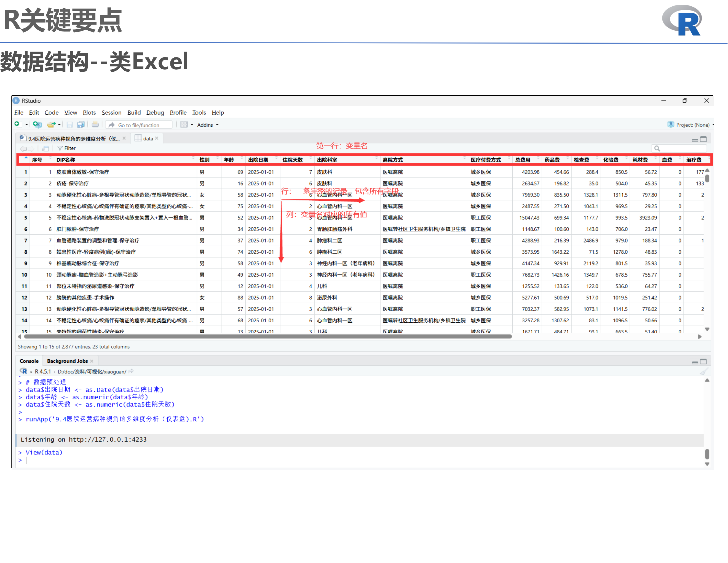
Task: Open the Help menu
Action: coord(218,112)
